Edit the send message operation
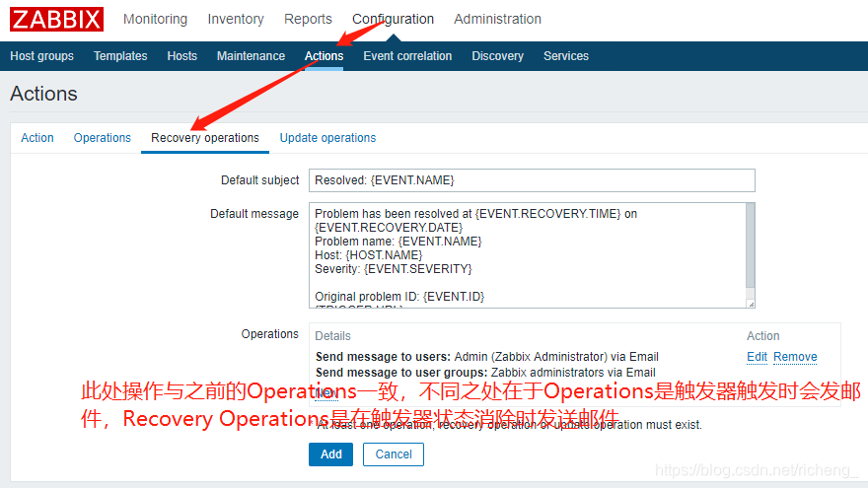Screen dimensions: 868x488 tap(757, 357)
